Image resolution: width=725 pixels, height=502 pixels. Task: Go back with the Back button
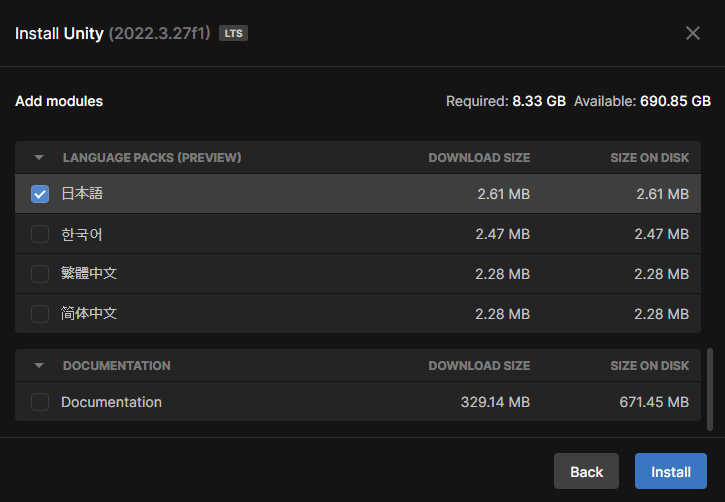click(x=586, y=471)
